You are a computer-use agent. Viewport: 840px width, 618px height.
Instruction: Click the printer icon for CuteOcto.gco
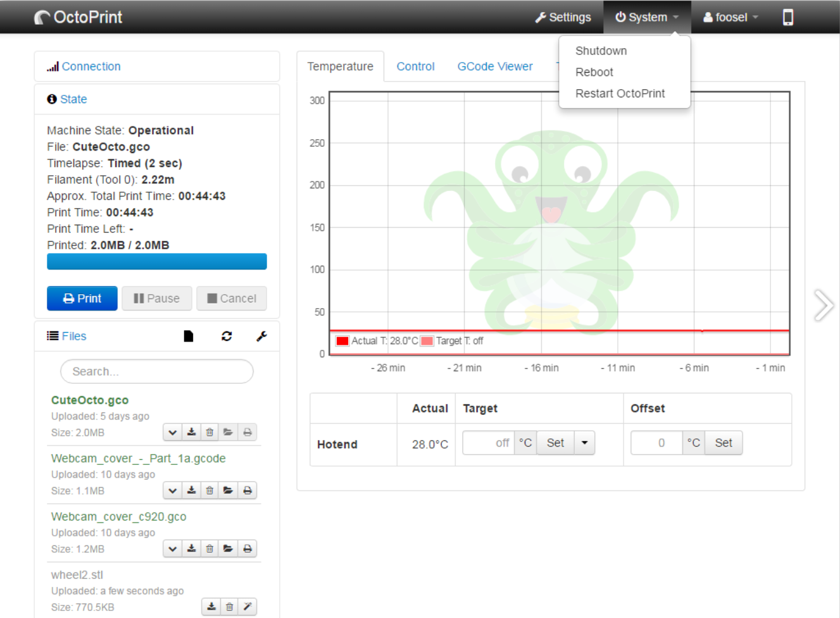click(248, 432)
